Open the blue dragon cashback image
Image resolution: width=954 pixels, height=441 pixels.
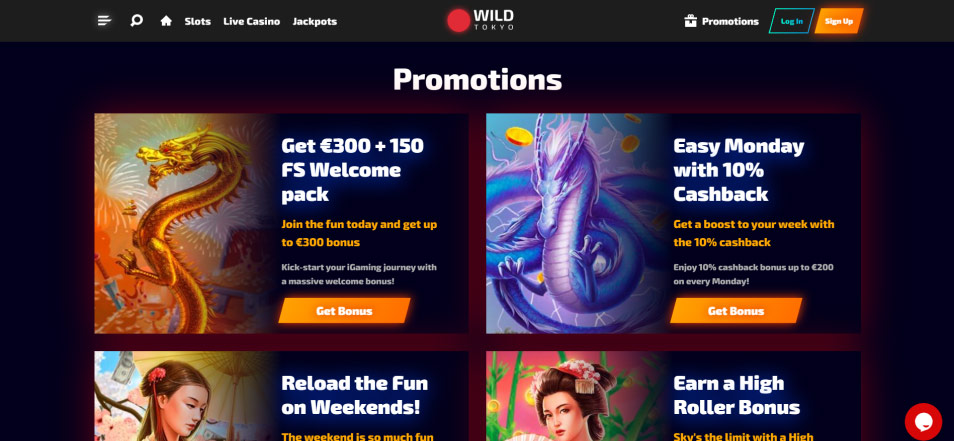(x=575, y=223)
